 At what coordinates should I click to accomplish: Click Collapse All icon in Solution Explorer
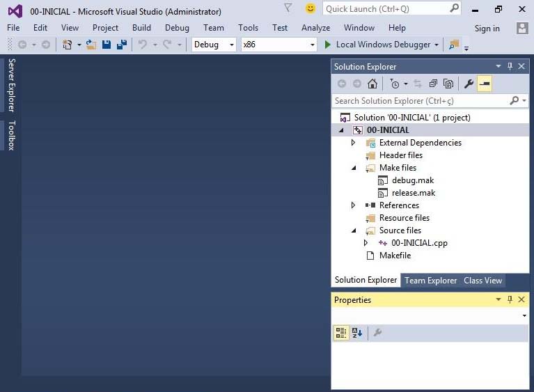tap(433, 84)
